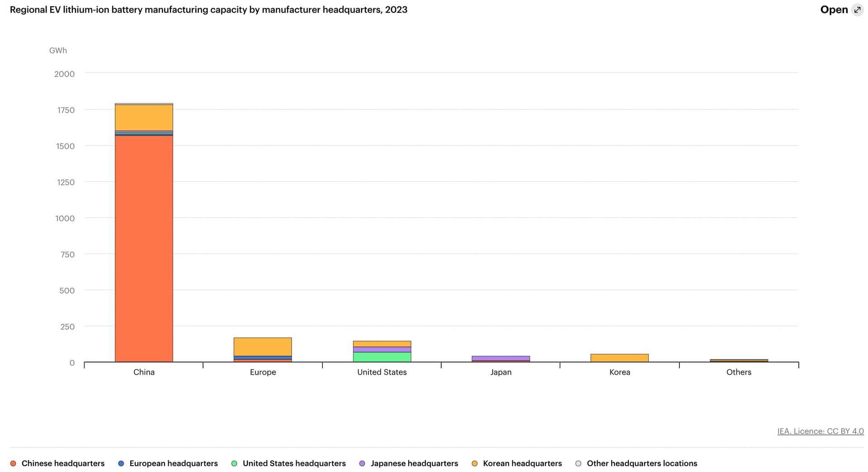Viewport: 868px width, 472px height.
Task: Click the Open expand arrow icon
Action: pos(857,10)
